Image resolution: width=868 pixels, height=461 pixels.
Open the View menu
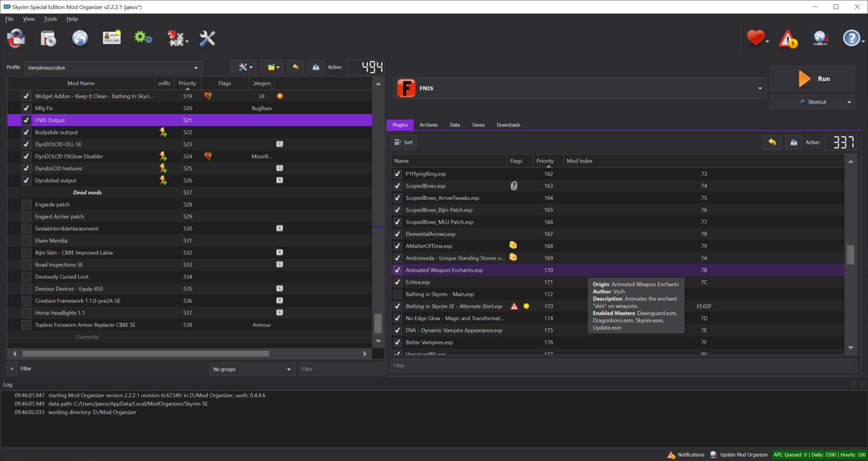tap(28, 19)
